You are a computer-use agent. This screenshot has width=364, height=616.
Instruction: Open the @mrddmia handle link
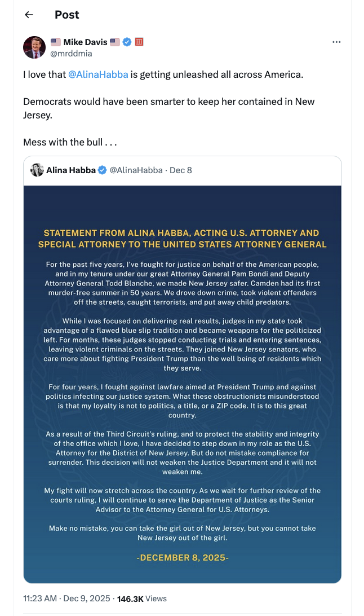click(71, 54)
